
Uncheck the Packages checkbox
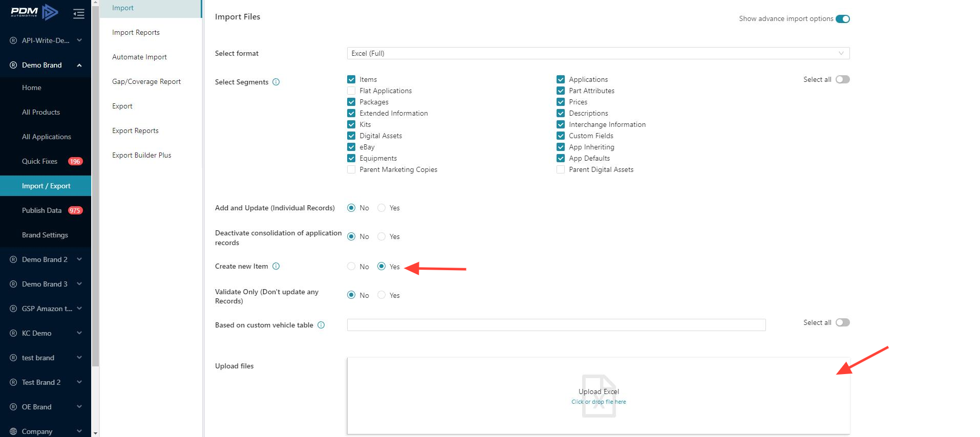point(351,102)
